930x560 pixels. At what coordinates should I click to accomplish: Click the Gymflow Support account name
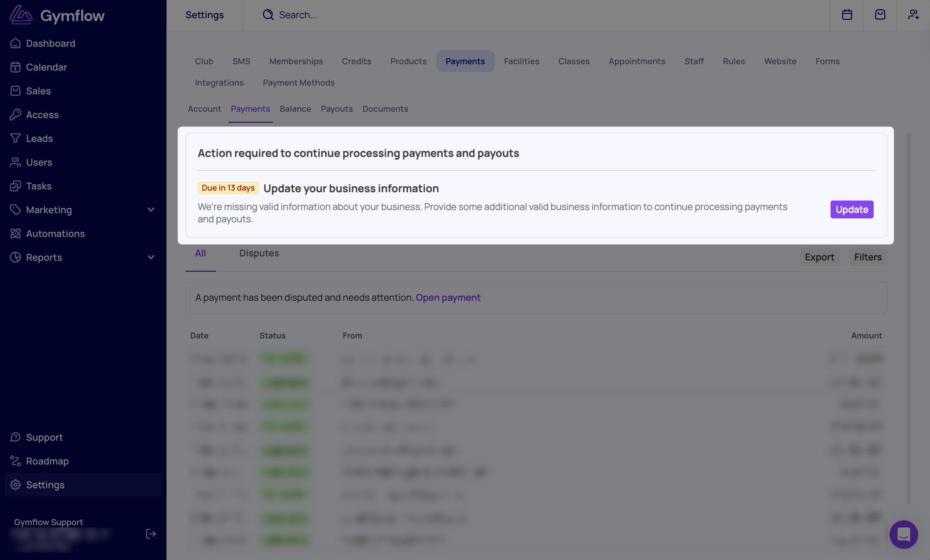pyautogui.click(x=49, y=522)
